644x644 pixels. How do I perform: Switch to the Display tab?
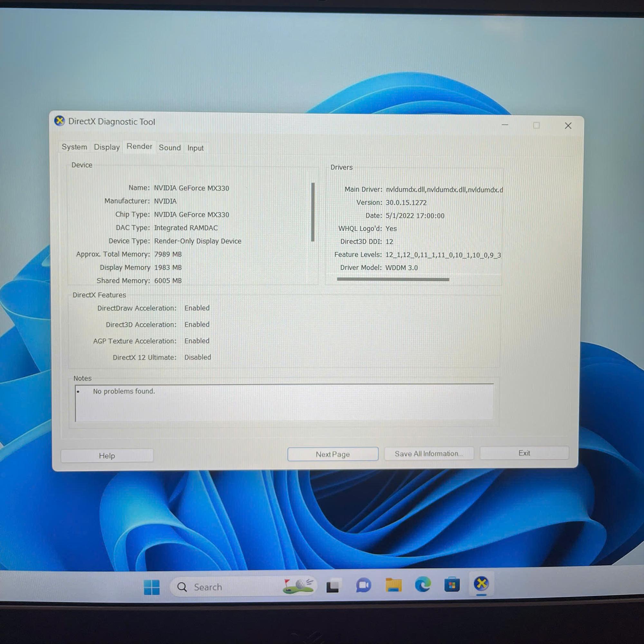(107, 147)
